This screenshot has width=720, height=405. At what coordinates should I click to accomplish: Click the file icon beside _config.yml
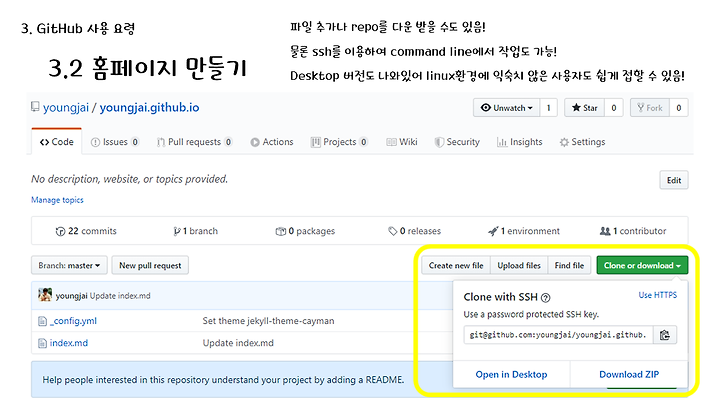pos(42,321)
